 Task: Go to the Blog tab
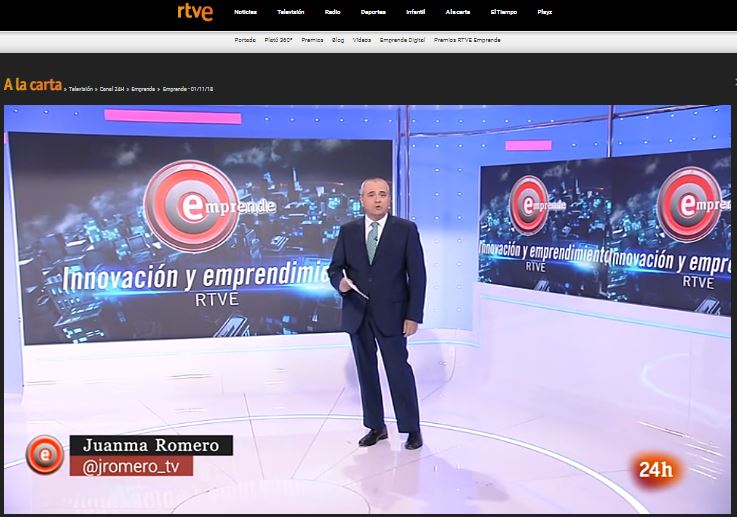pos(338,40)
